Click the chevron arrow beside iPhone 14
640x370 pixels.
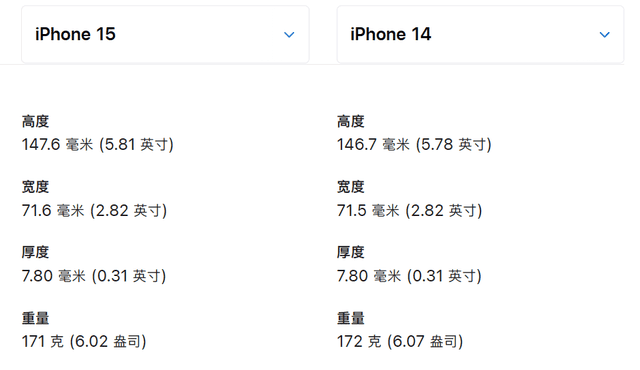[x=604, y=35]
